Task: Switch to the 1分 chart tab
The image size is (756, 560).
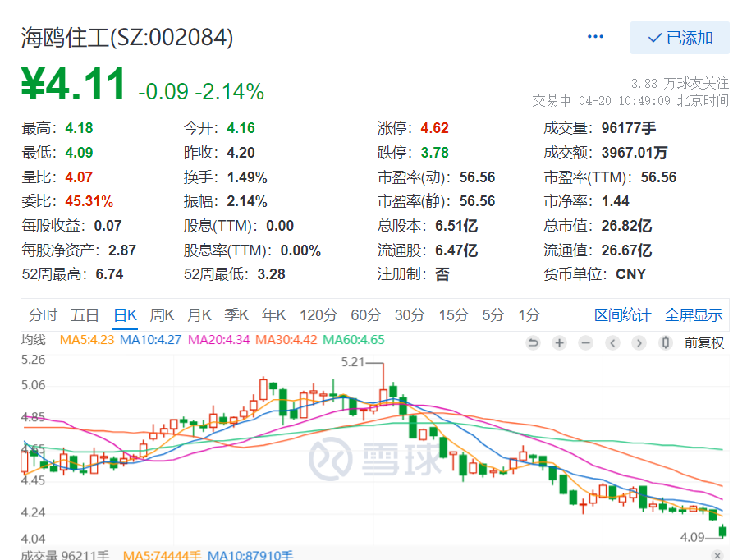Action: point(529,315)
